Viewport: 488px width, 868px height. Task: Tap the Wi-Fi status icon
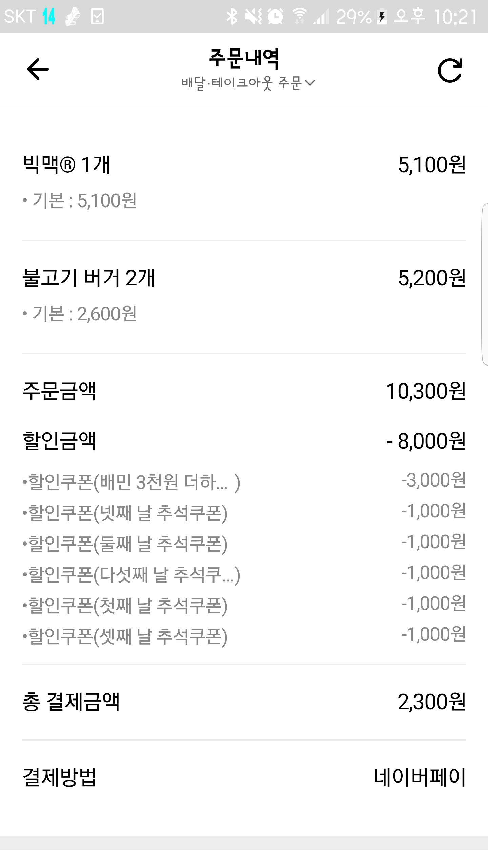(300, 16)
